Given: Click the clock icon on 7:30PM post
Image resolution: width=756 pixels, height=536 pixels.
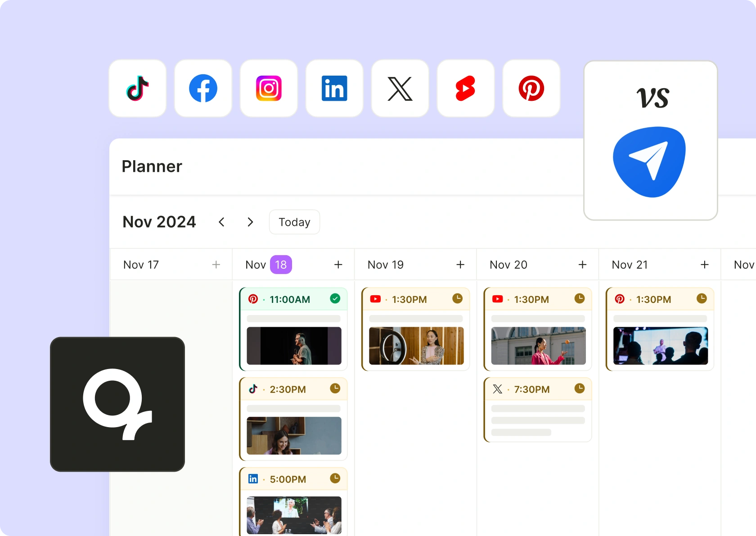Looking at the screenshot, I should (580, 388).
